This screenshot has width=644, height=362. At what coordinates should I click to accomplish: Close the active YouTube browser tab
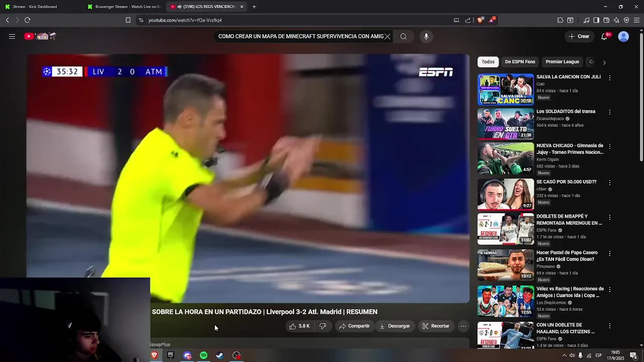coord(242,7)
